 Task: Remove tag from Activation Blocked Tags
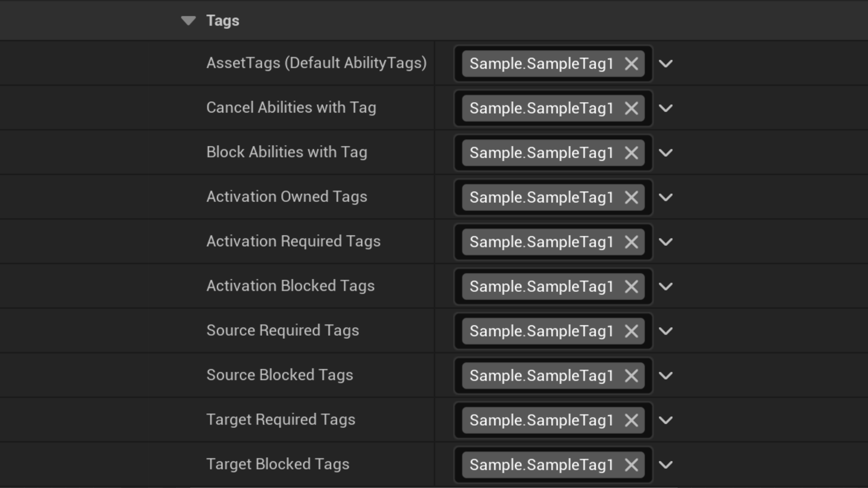[x=631, y=287]
